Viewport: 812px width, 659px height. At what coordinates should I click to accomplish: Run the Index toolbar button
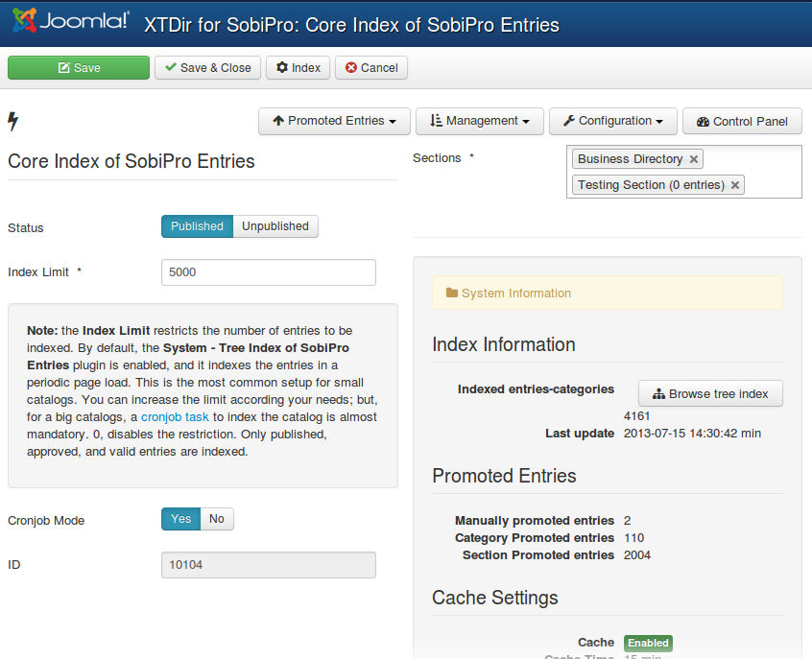coord(299,68)
